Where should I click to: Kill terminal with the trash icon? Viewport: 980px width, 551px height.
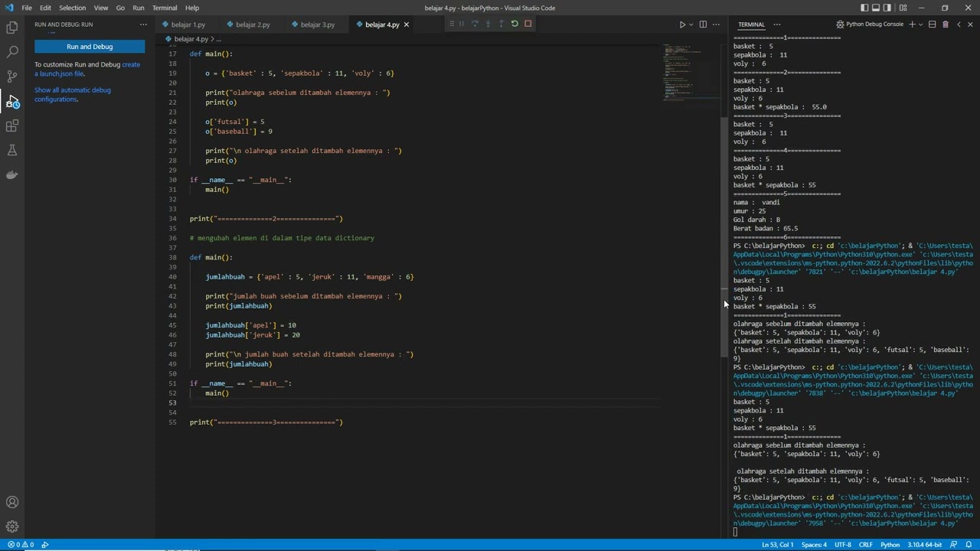(x=945, y=24)
